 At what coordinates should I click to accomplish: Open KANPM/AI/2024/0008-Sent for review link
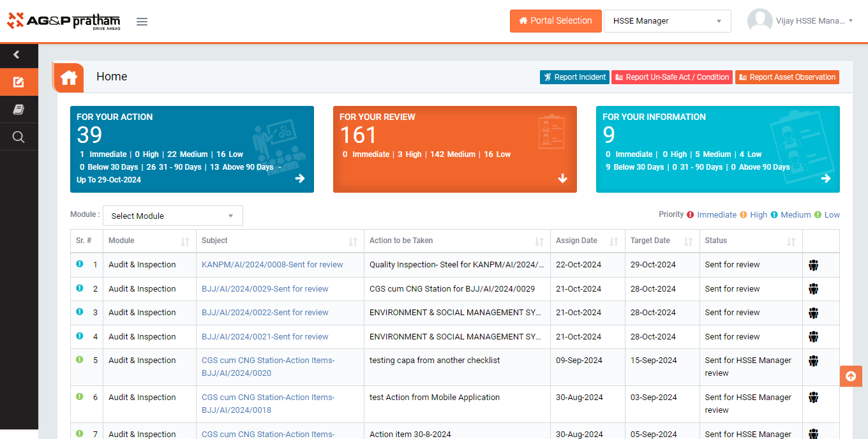pos(272,265)
